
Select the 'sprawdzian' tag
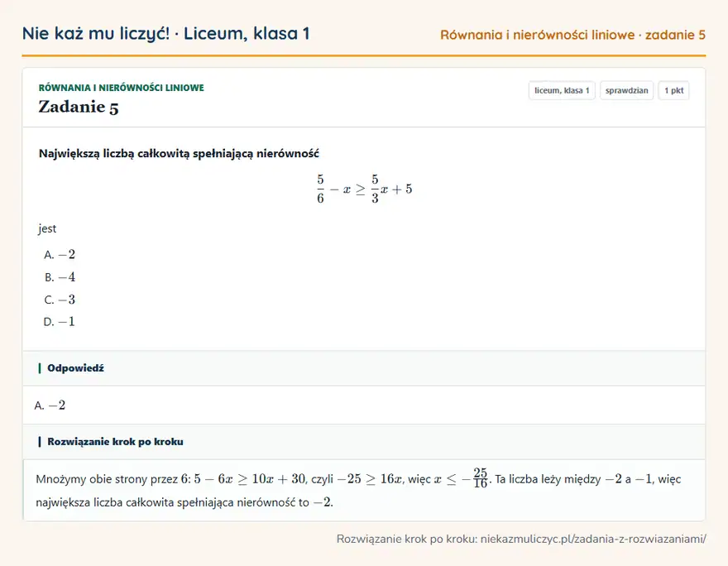pyautogui.click(x=626, y=90)
